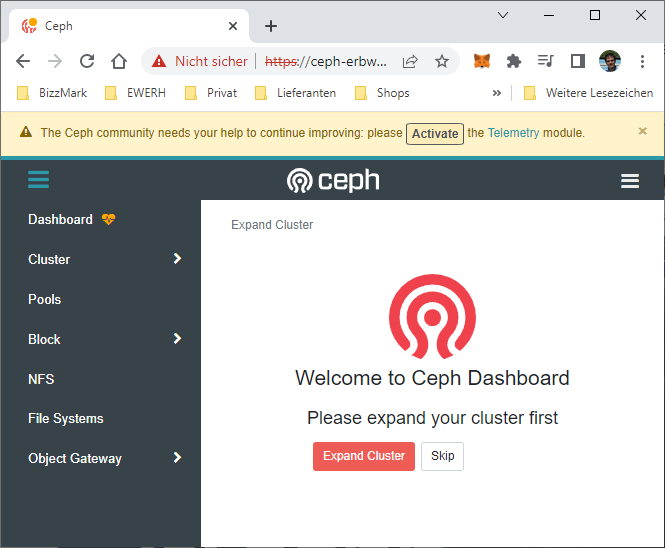The height and width of the screenshot is (548, 665).
Task: Click the MetaMask fox extension icon
Action: point(482,61)
